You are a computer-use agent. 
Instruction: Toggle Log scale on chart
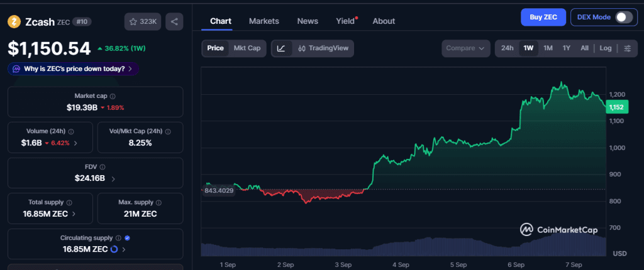pos(606,48)
